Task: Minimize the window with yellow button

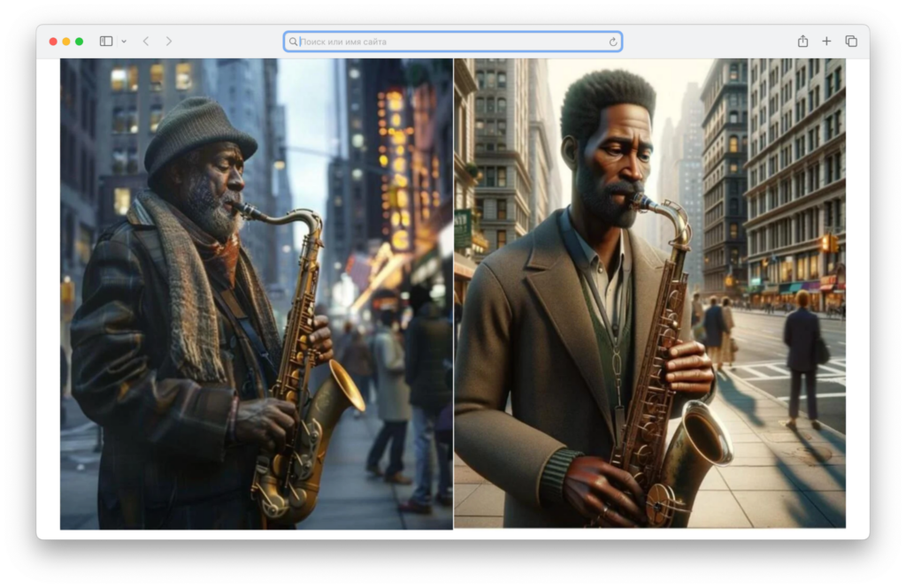Action: pyautogui.click(x=65, y=42)
